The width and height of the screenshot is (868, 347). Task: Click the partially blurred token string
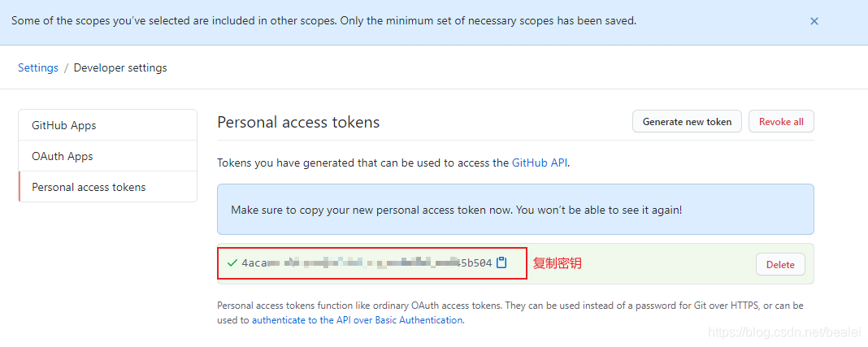coord(367,263)
